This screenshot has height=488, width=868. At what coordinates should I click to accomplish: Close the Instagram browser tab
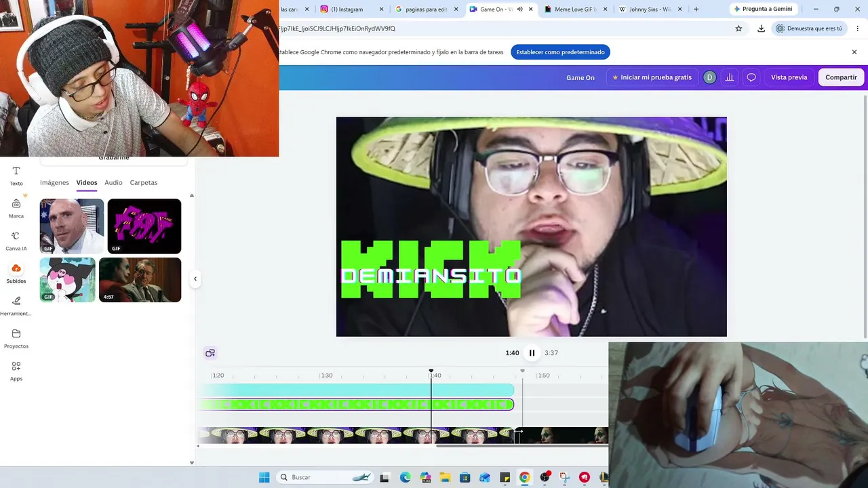click(x=382, y=9)
